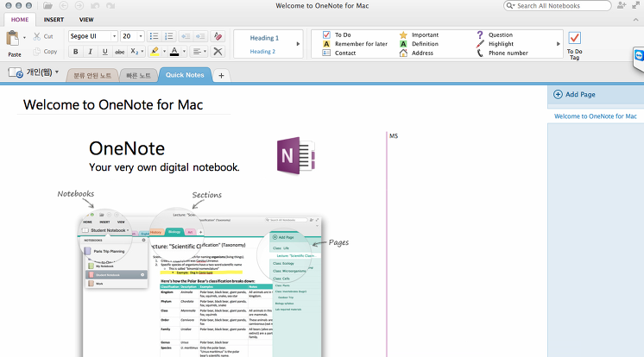Select the Remember for later tag

click(355, 44)
